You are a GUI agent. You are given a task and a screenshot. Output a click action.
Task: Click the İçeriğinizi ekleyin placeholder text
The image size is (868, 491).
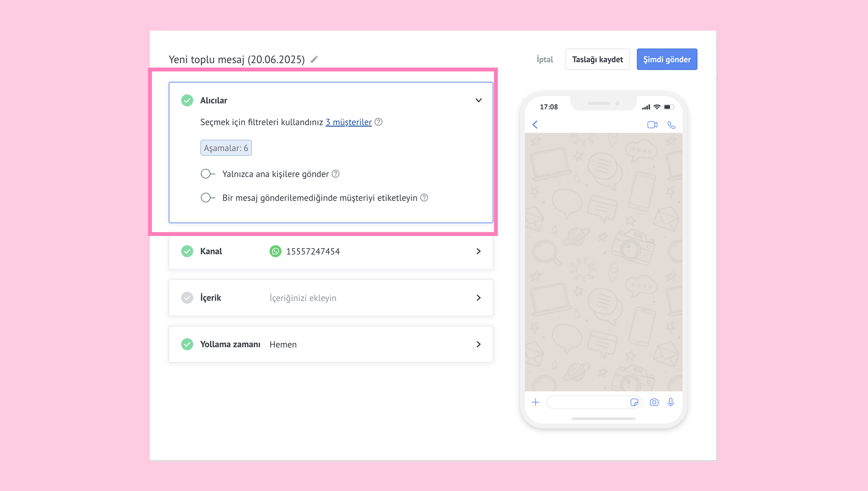pos(303,298)
